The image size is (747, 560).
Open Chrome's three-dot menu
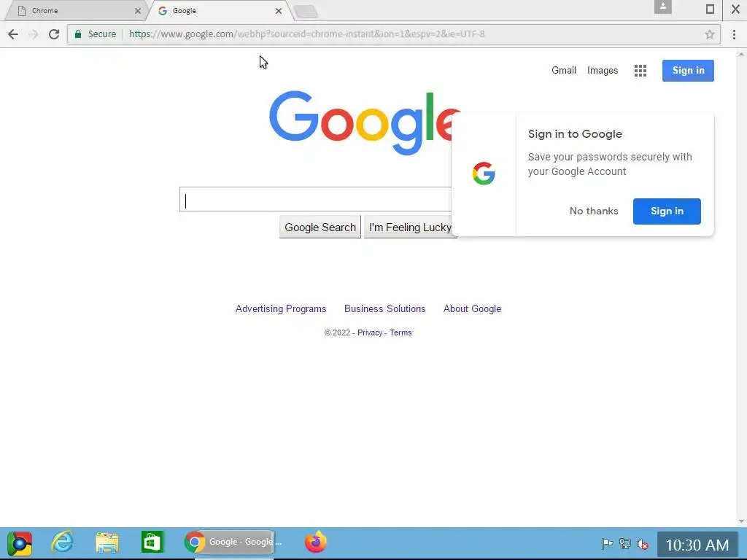coord(734,34)
